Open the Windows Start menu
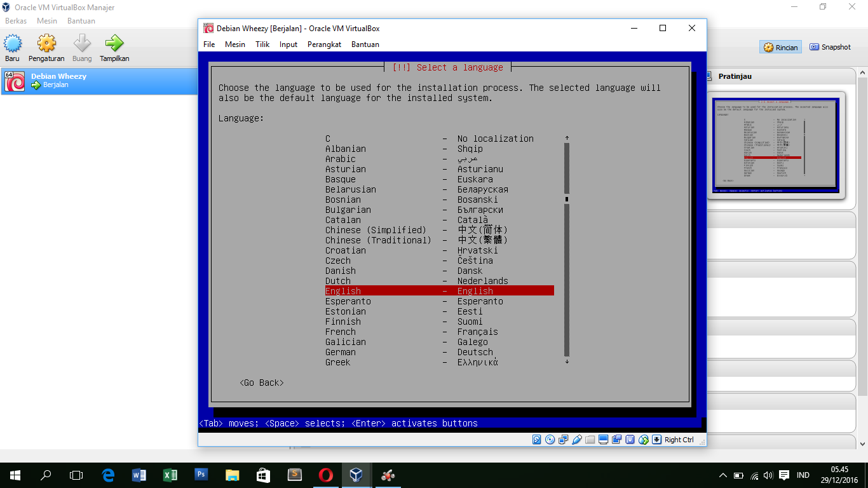 15,475
